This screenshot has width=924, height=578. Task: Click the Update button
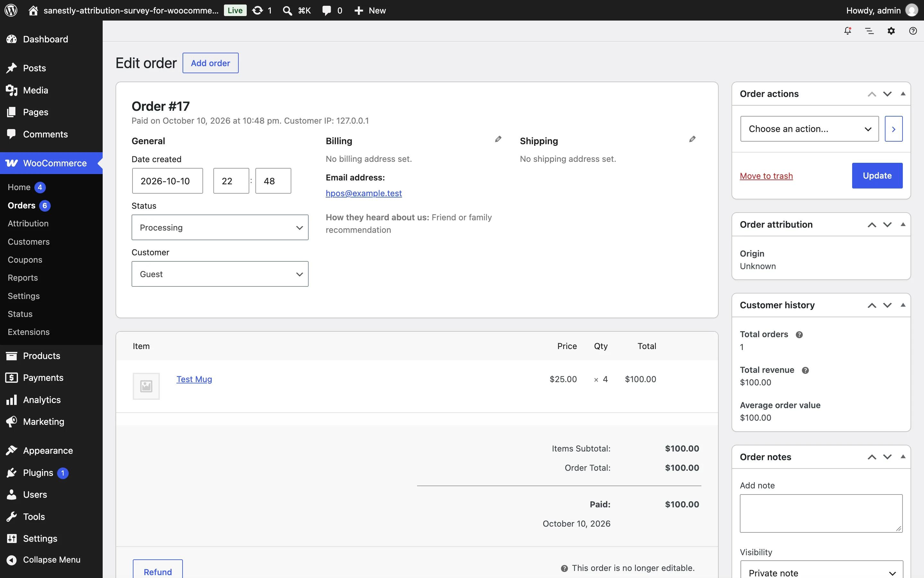877,175
